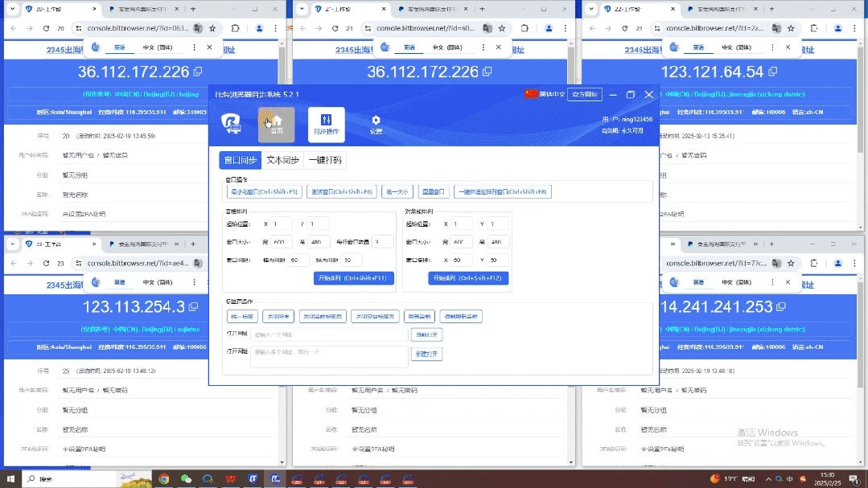Click translate icon in 21-工作台 address bar
Image resolution: width=868 pixels, height=488 pixels.
487,28
